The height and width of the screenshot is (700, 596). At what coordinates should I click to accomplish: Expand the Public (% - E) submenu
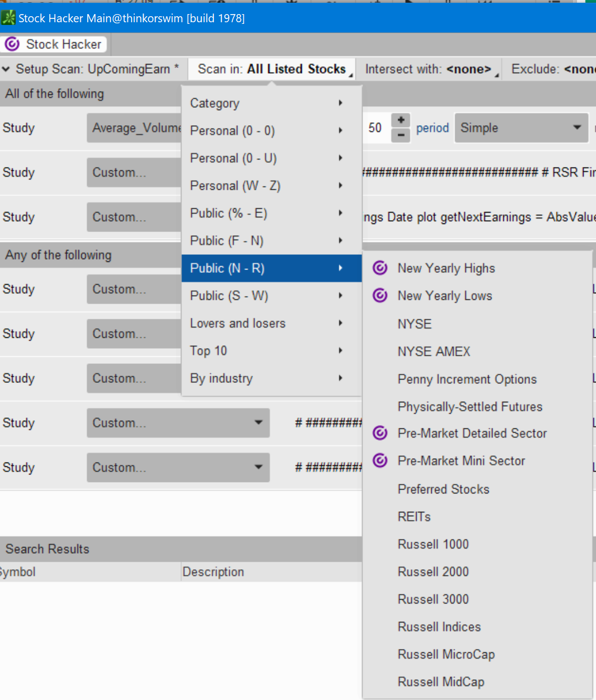pos(271,213)
